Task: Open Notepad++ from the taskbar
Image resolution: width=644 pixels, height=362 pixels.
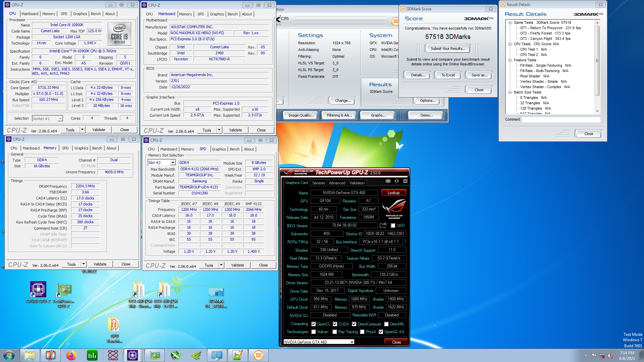Action: [238, 355]
